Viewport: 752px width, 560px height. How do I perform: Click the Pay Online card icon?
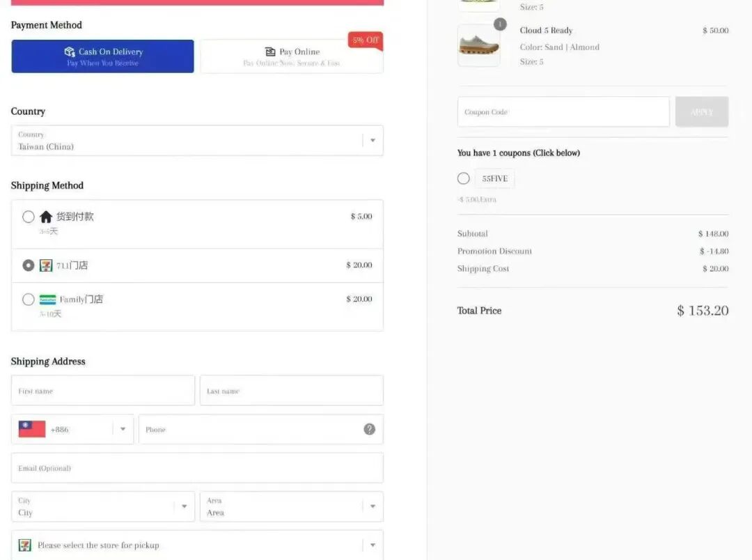pyautogui.click(x=270, y=52)
